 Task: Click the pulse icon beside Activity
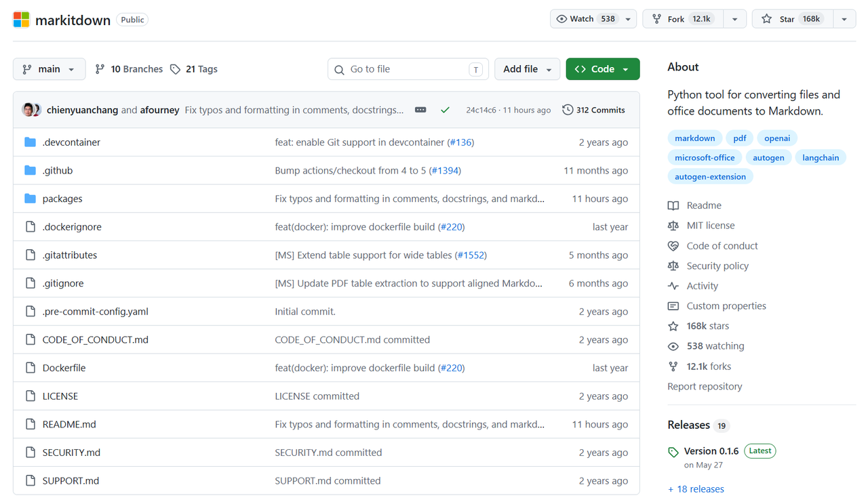tap(673, 286)
